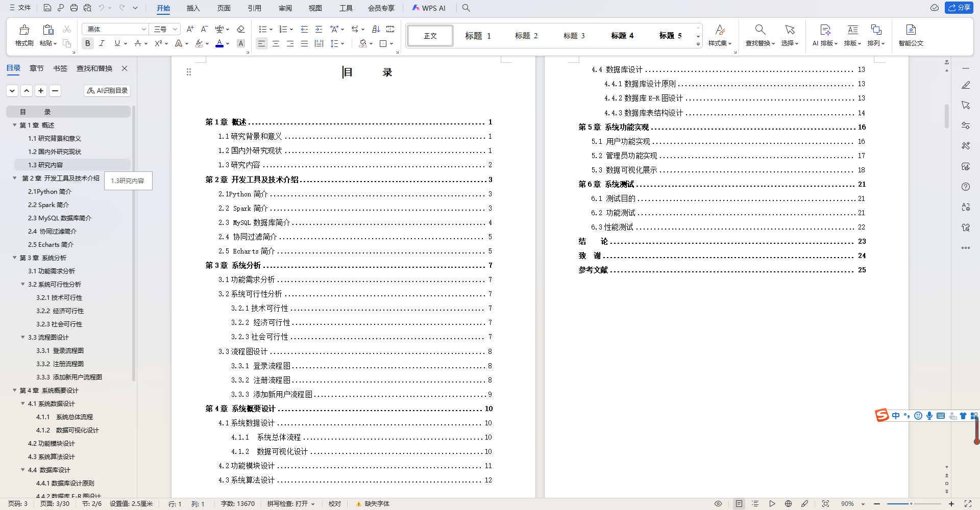Open the 引用 (References) ribbon tab

point(254,8)
